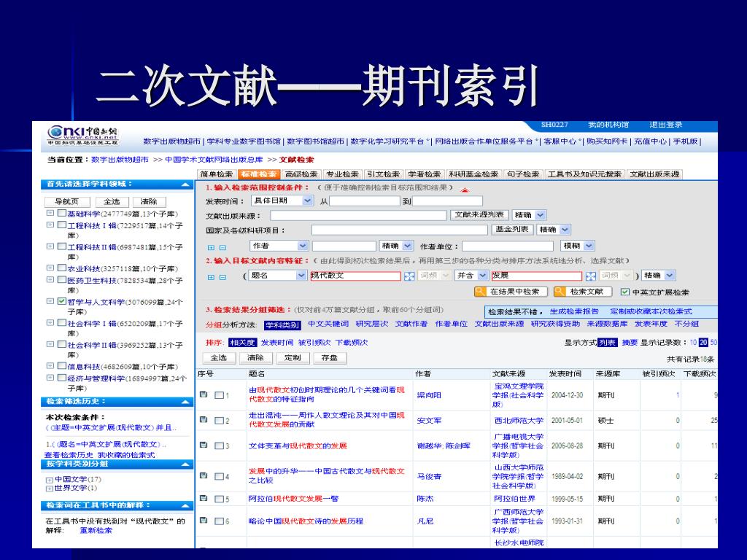The width and height of the screenshot is (747, 560).
Task: Open 精确 dropdown beside 基金列表
Action: 554,230
